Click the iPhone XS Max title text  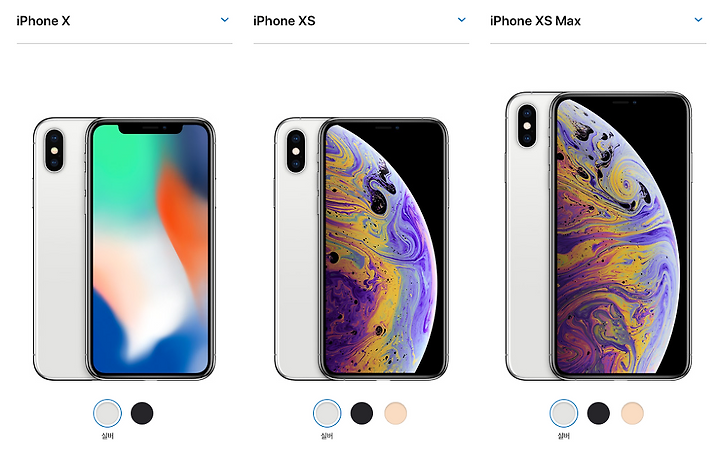point(535,21)
